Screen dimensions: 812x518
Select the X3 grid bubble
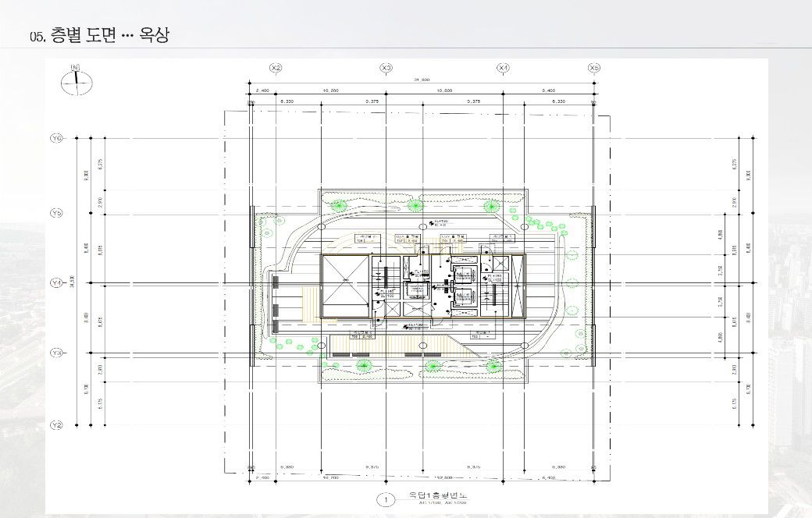386,68
